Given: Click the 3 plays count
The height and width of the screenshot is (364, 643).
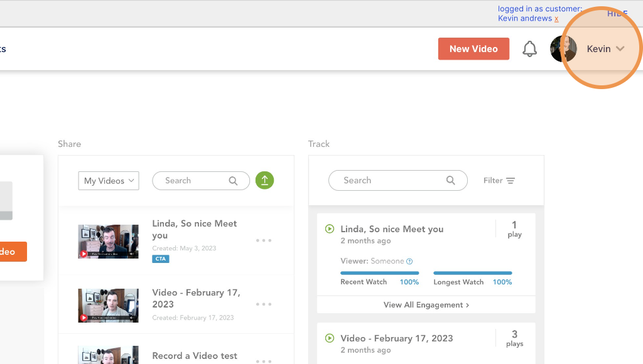Looking at the screenshot, I should [515, 339].
